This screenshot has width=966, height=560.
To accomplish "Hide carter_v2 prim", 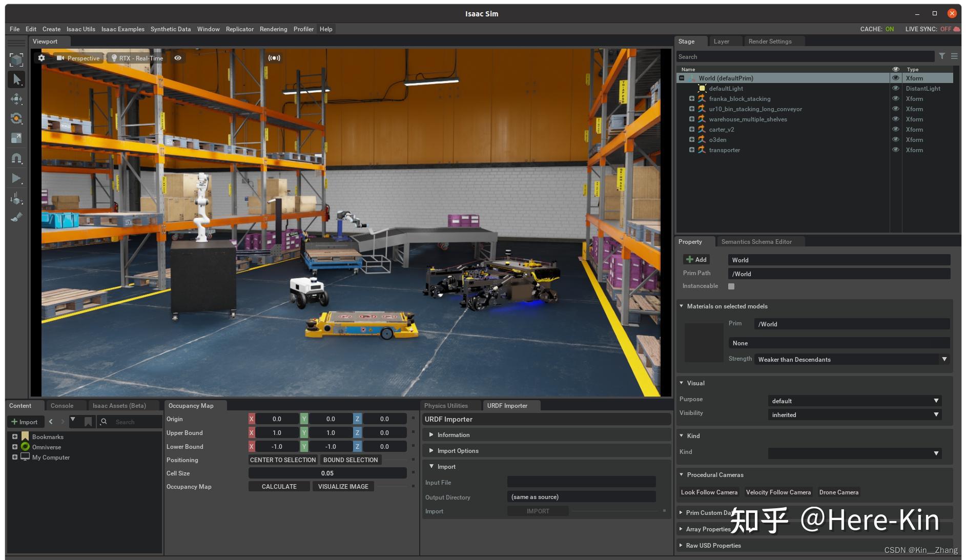I will [x=896, y=130].
